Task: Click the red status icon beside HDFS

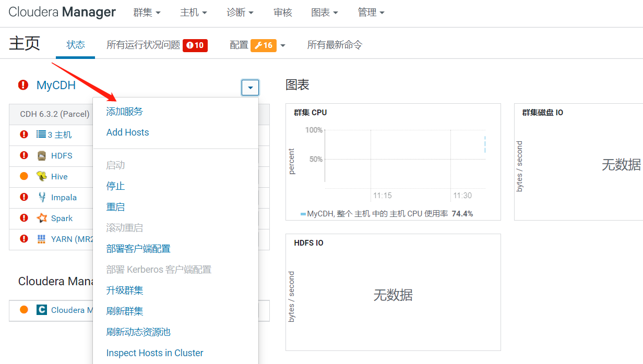Action: pos(24,155)
